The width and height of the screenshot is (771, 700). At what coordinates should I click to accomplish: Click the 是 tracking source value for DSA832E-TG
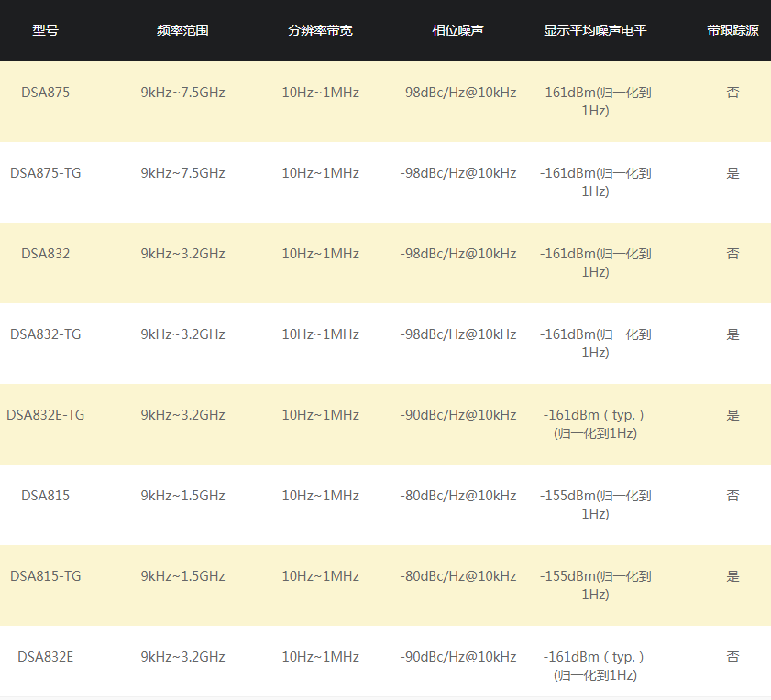click(732, 415)
